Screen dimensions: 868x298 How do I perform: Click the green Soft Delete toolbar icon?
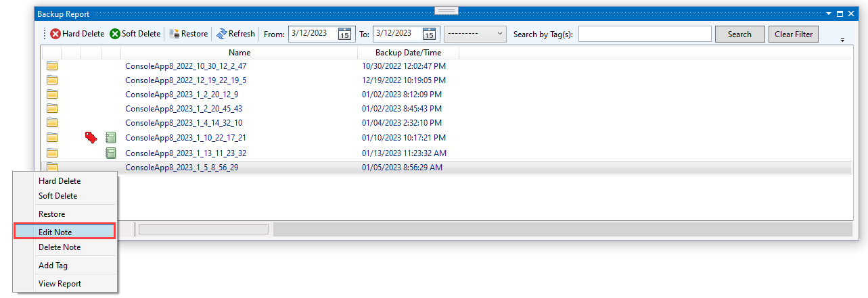tap(115, 34)
